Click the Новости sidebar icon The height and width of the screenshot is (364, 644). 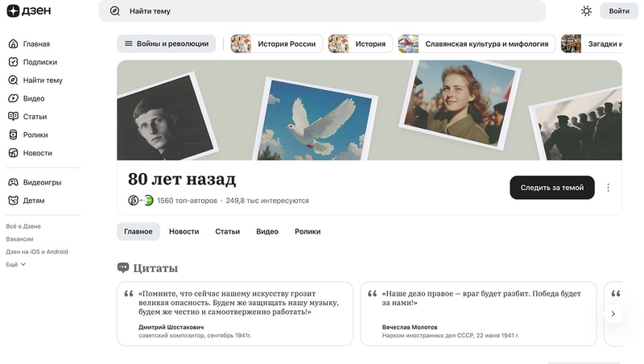tap(14, 153)
